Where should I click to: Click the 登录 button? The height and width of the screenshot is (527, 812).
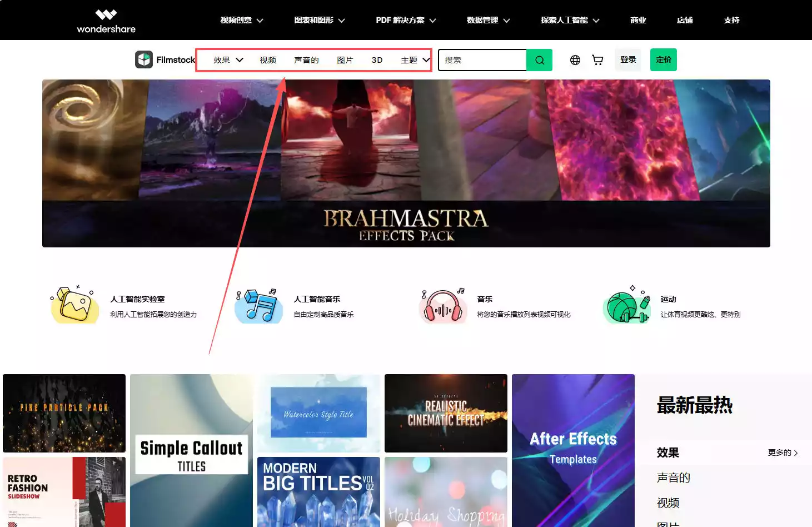(x=628, y=60)
